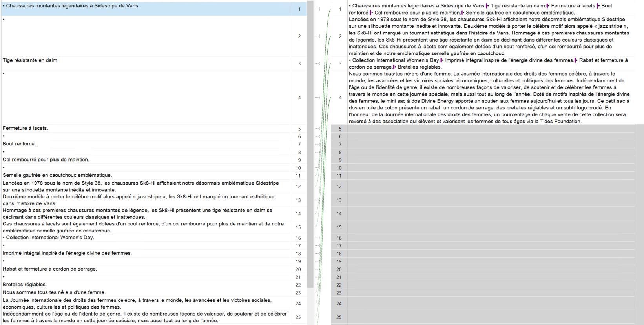Click the connector handle beside left row 16
644x325 pixels.
point(317,238)
